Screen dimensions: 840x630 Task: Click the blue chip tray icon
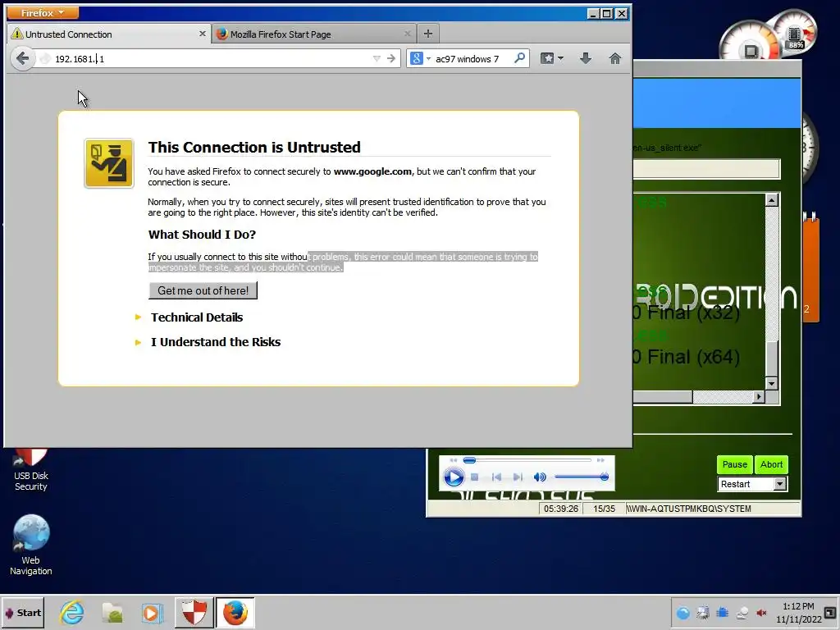pyautogui.click(x=722, y=613)
